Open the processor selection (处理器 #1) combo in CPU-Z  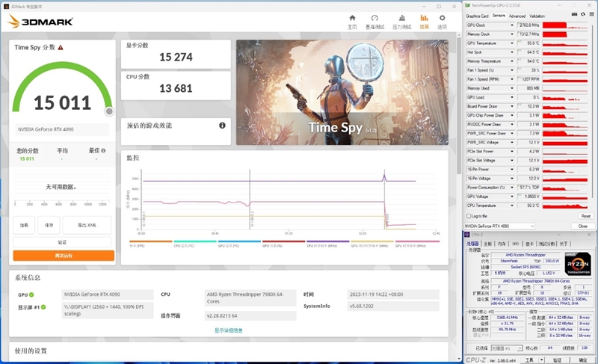click(x=507, y=348)
